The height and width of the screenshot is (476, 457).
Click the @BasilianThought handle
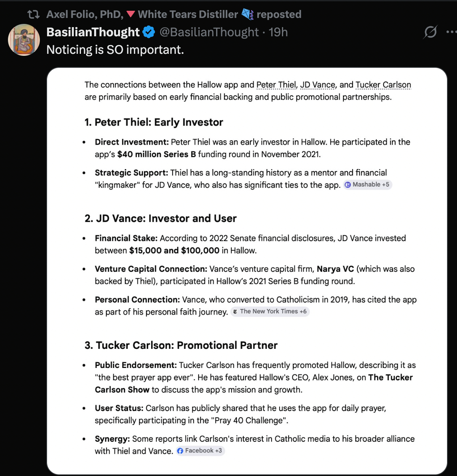point(209,32)
